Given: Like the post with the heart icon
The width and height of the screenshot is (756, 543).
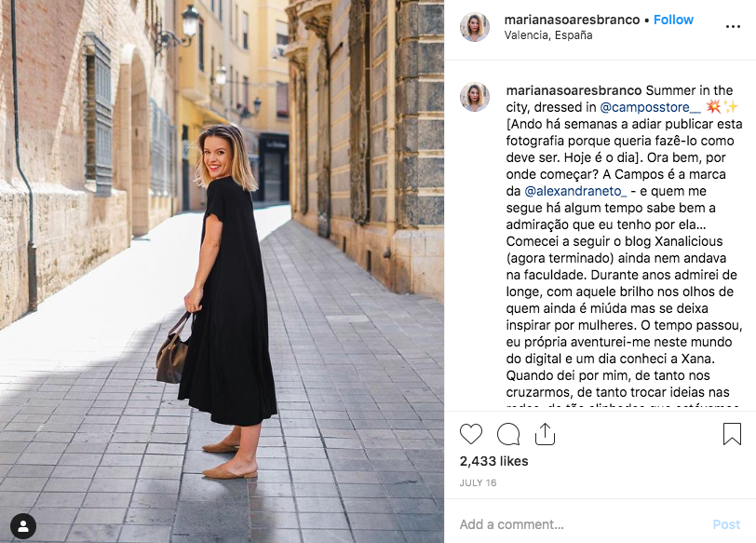Looking at the screenshot, I should pos(470,434).
